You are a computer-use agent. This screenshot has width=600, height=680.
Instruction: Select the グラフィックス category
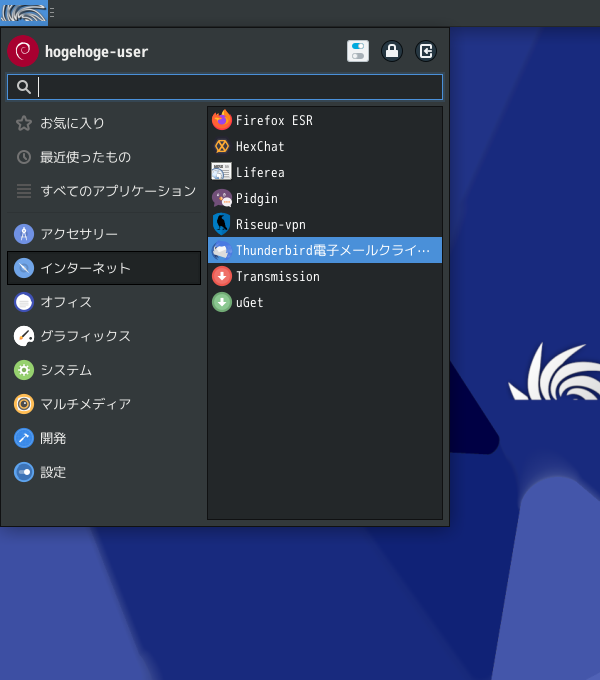click(x=104, y=336)
